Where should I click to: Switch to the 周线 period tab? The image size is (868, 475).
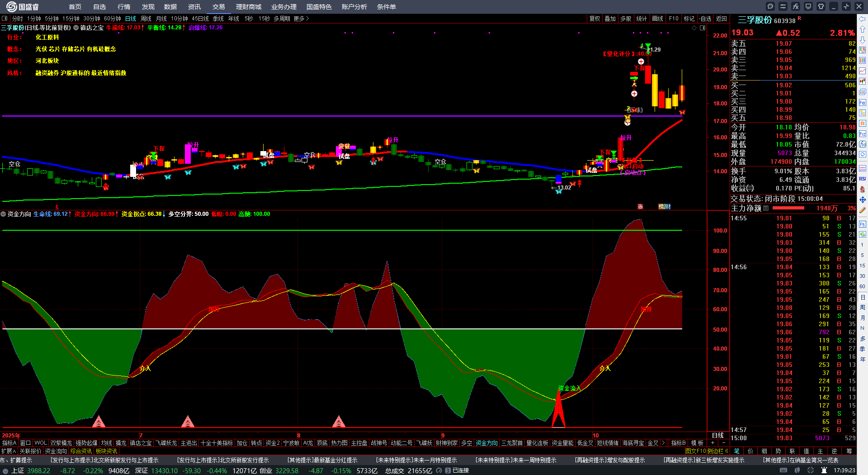pos(146,19)
